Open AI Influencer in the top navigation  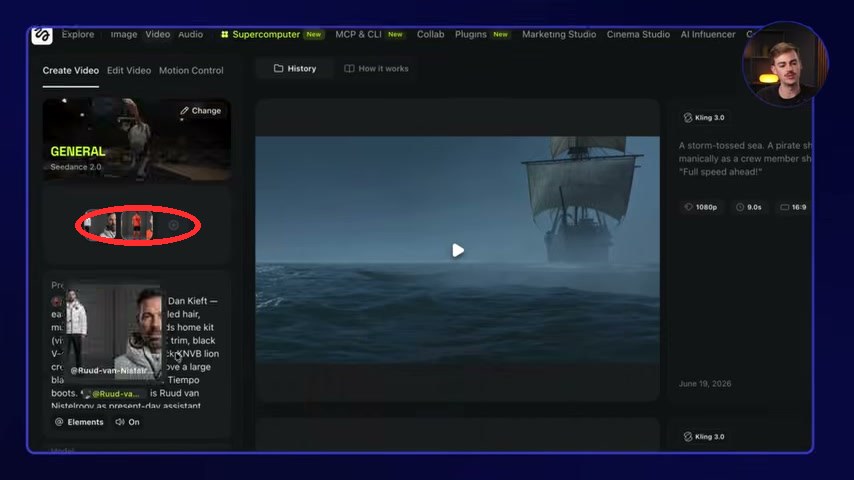pyautogui.click(x=707, y=34)
